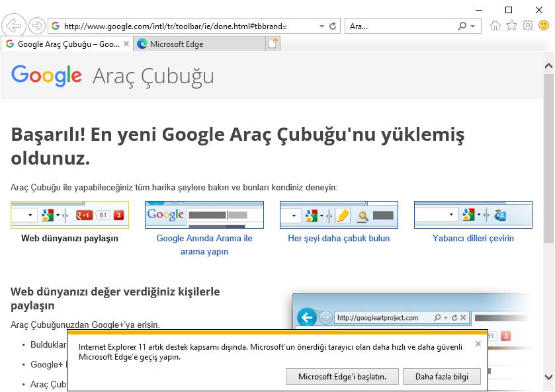Click the Google logo in the page header
The image size is (555, 392).
point(46,75)
